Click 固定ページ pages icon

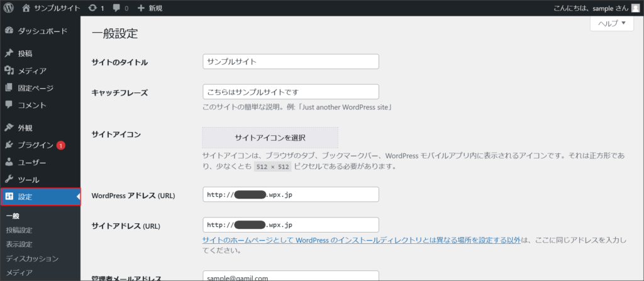[x=9, y=88]
